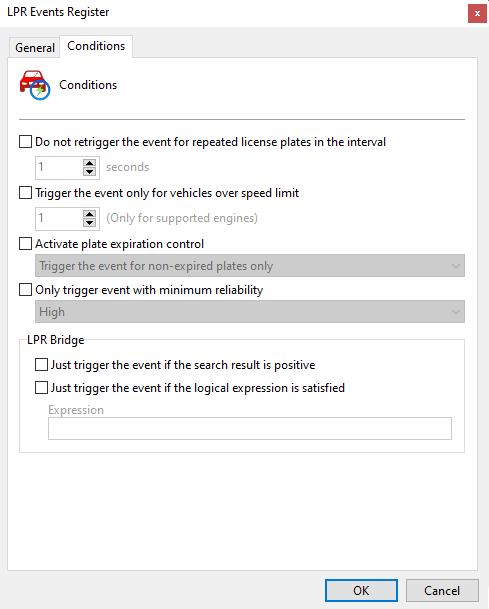Screen dimensions: 489x609
Task: Decrease the repeated plates interval seconds
Action: 89,172
